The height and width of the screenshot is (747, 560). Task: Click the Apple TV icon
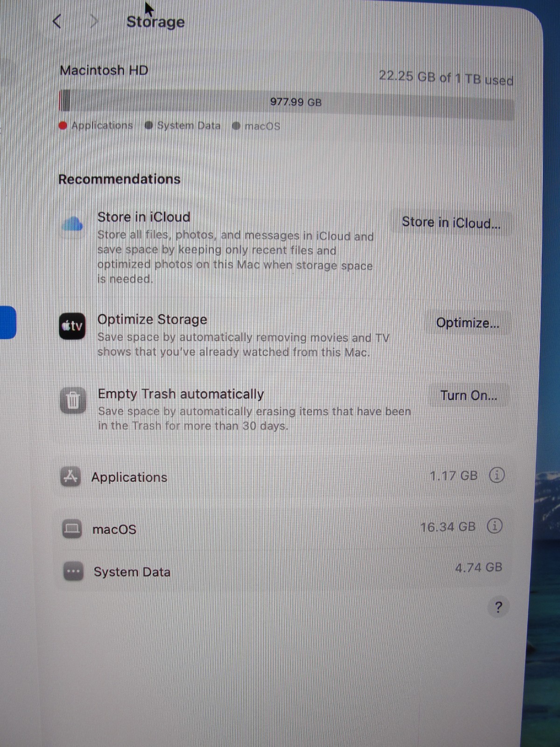click(72, 326)
